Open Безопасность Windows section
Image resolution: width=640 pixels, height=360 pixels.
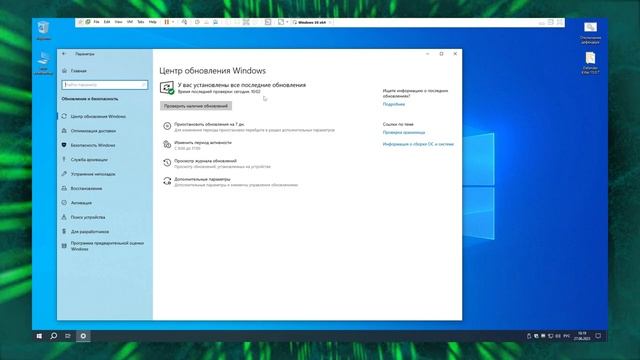pos(93,145)
